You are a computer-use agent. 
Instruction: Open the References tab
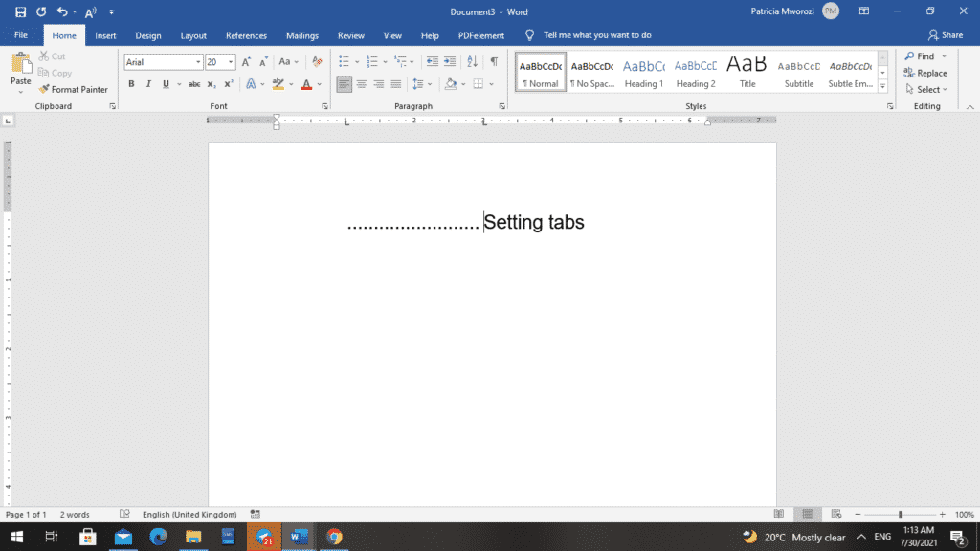(246, 35)
